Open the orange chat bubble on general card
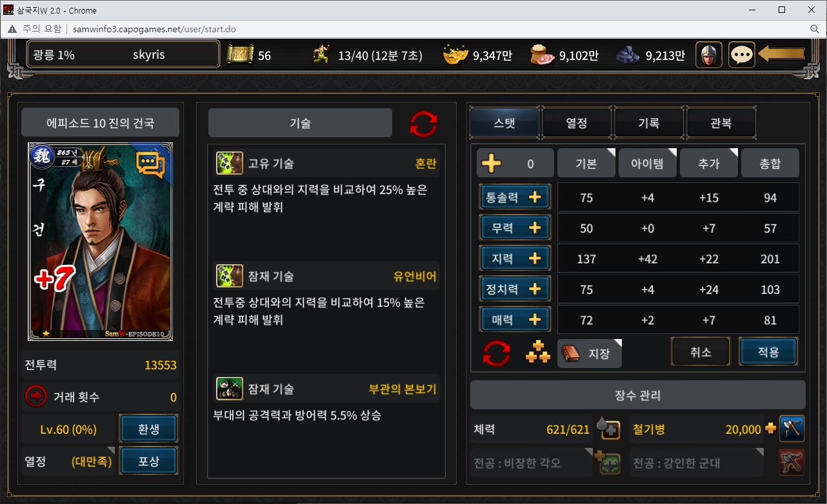Viewport: 827px width, 504px height. (x=150, y=166)
